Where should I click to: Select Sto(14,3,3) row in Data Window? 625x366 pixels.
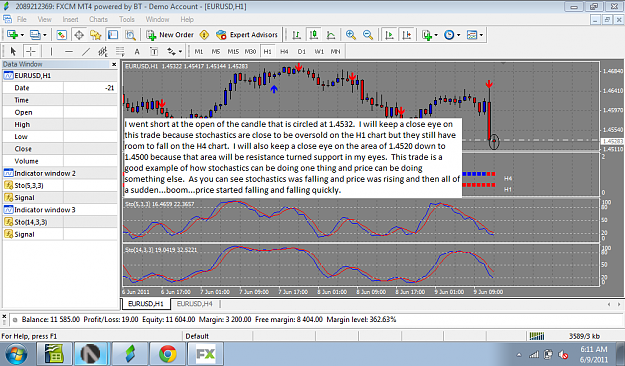coord(60,222)
